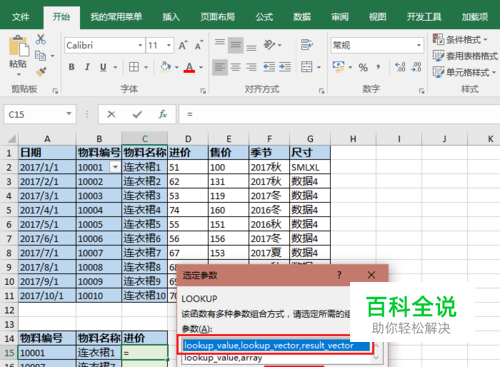This screenshot has height=367, width=500.
Task: Align text left in cell
Action: click(x=220, y=67)
